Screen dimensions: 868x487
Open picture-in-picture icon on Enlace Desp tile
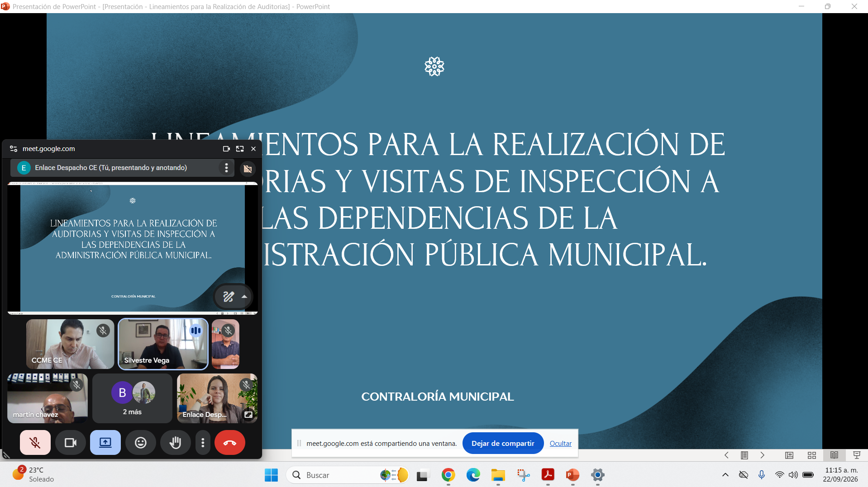248,414
